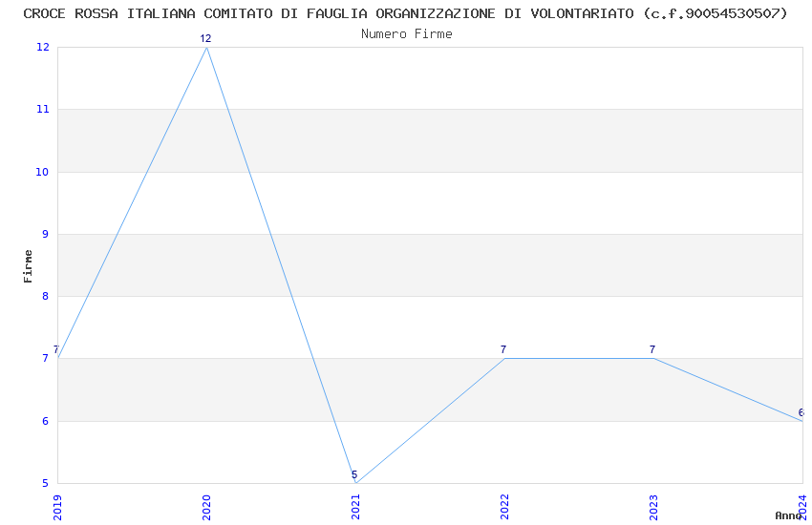Click the 2024 year label
This screenshot has height=525, width=812.
click(802, 508)
